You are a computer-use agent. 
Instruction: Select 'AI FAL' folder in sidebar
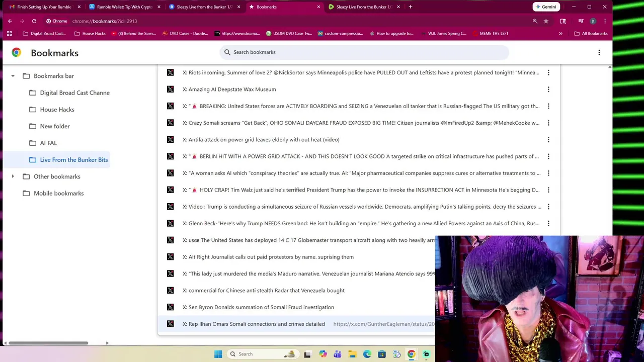point(43,143)
